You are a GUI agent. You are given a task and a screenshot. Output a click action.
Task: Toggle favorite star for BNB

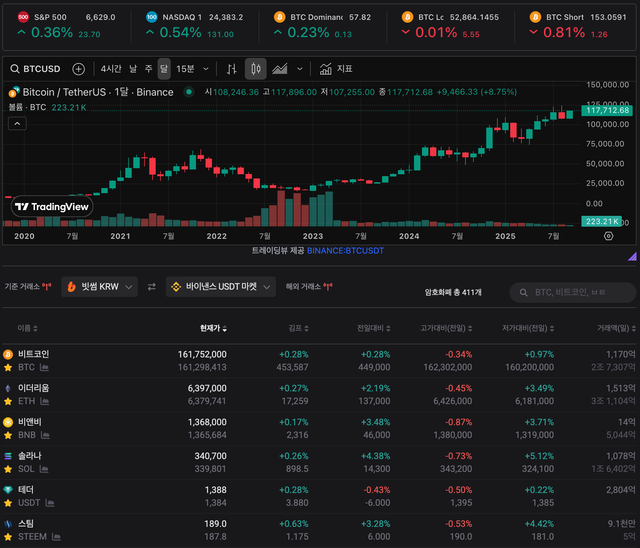pos(8,435)
